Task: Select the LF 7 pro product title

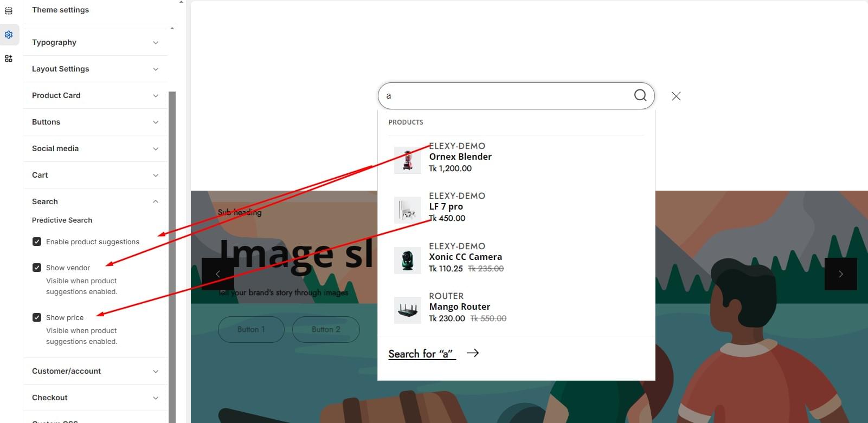Action: coord(446,206)
